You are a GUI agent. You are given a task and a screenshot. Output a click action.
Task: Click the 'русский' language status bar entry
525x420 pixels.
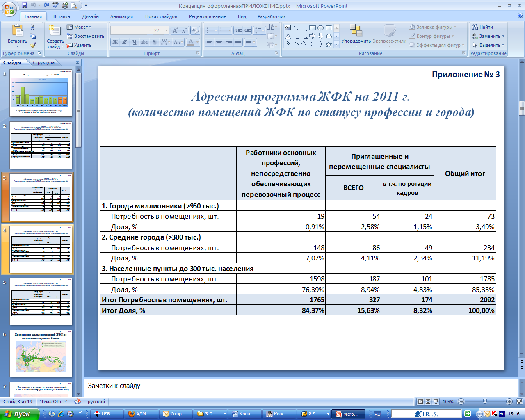tap(96, 402)
